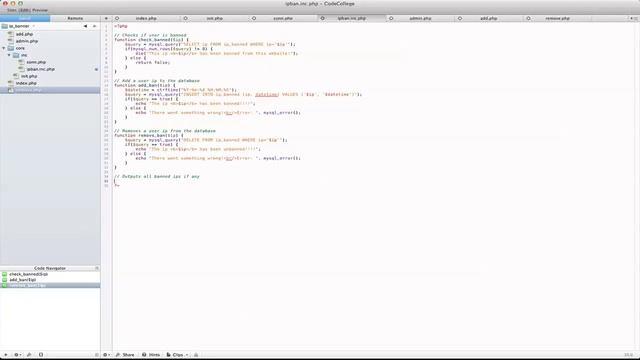
Task: Click the Code Navigator header
Action: [x=50, y=268]
